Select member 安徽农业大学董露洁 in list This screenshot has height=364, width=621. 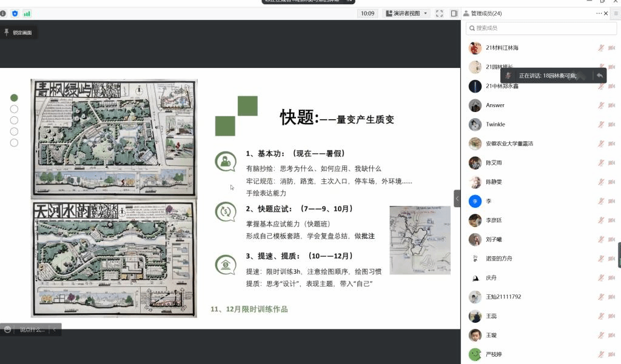coord(509,144)
